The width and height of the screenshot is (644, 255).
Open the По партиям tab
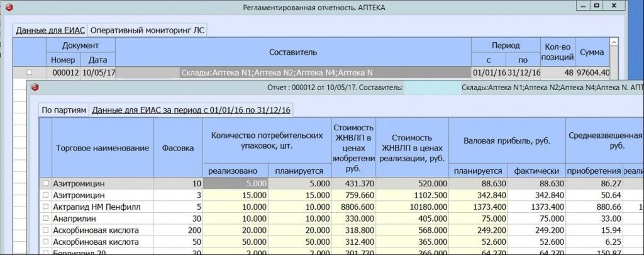coord(64,110)
